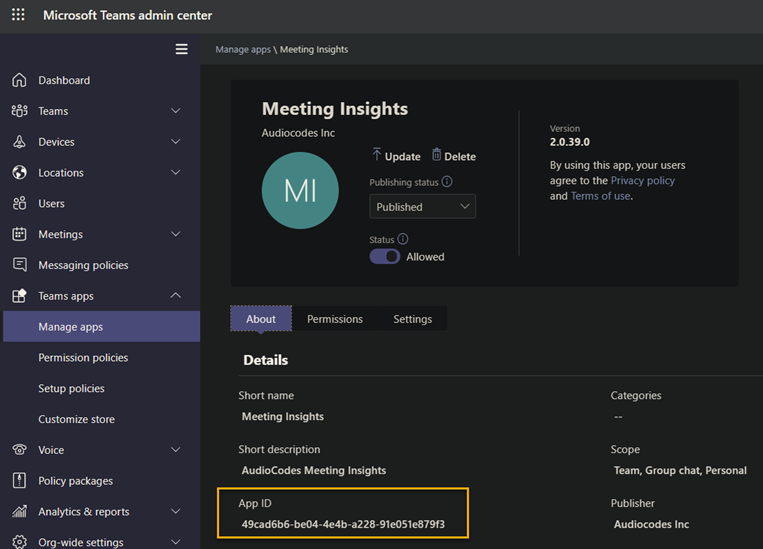Viewport: 763px width, 549px height.
Task: Open Dashboard from the home icon
Action: (x=19, y=80)
